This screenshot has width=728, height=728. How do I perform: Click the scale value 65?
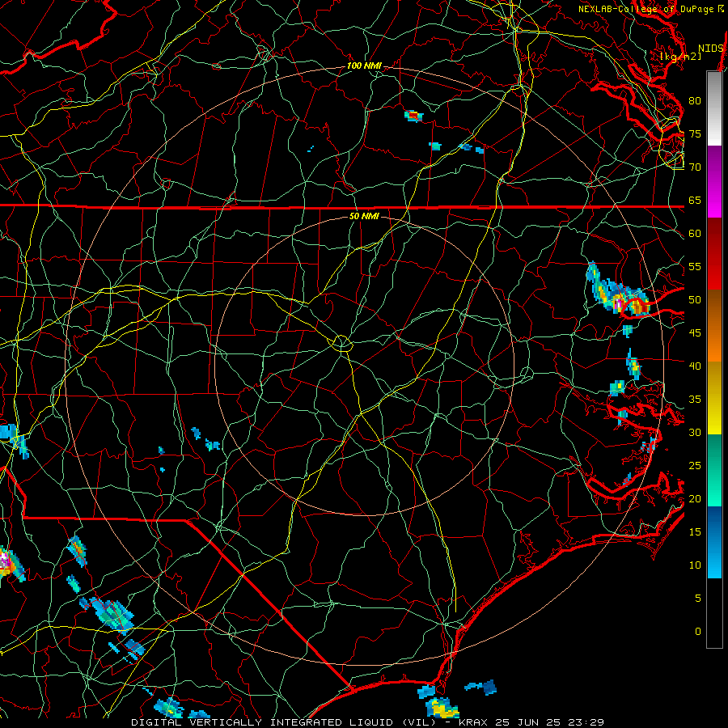pos(695,200)
